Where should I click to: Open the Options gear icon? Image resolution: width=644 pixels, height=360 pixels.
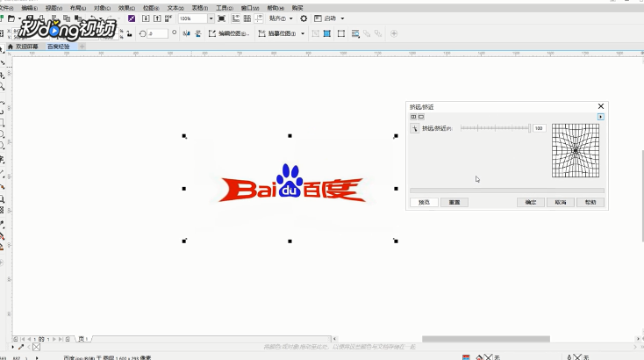coord(304,18)
